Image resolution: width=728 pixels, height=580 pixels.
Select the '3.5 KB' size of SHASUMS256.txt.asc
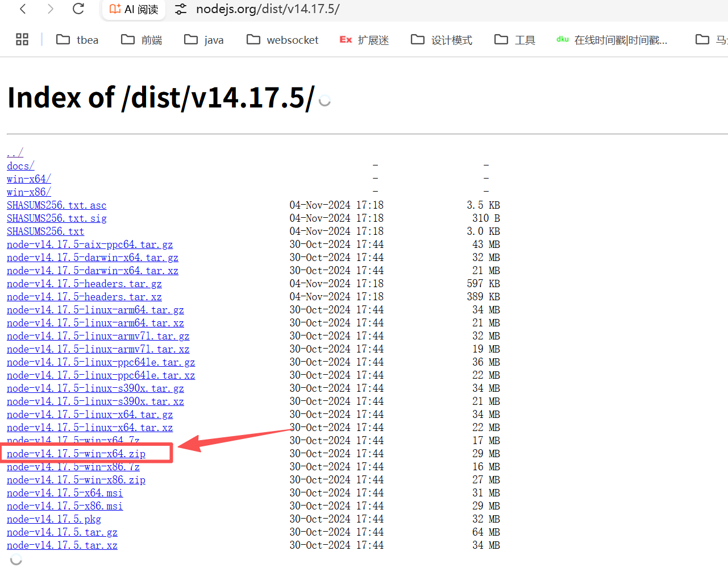(484, 205)
